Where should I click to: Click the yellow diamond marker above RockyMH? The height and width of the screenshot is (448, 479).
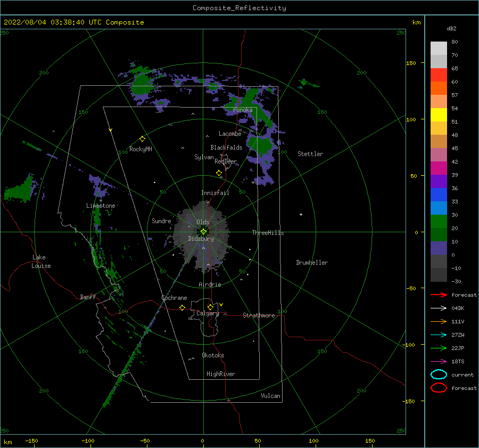coord(142,139)
